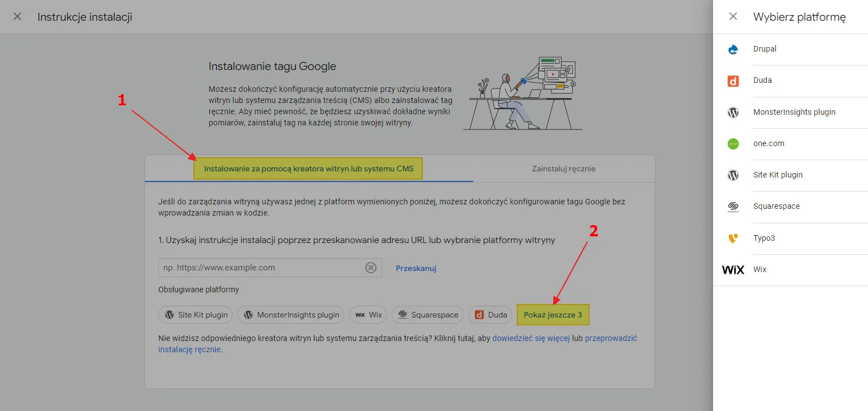Screen dimensions: 868x411
Task: Switch to the Zainstaluj ręcznie tab
Action: point(564,169)
